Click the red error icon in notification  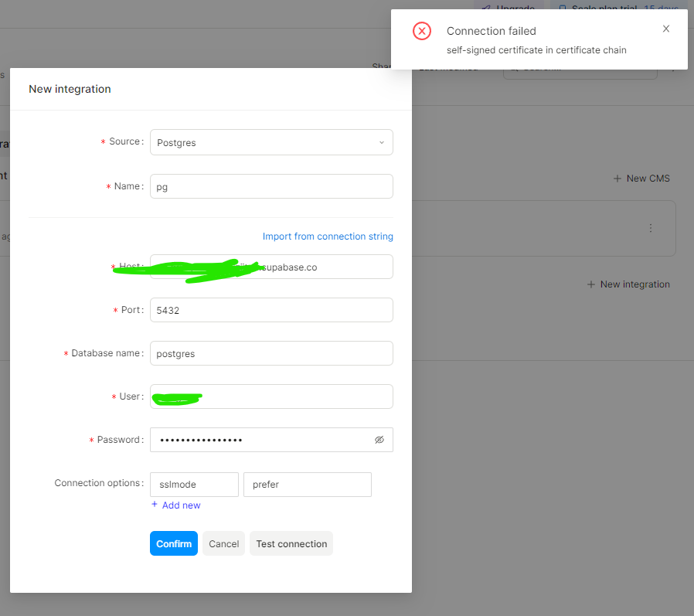(422, 31)
